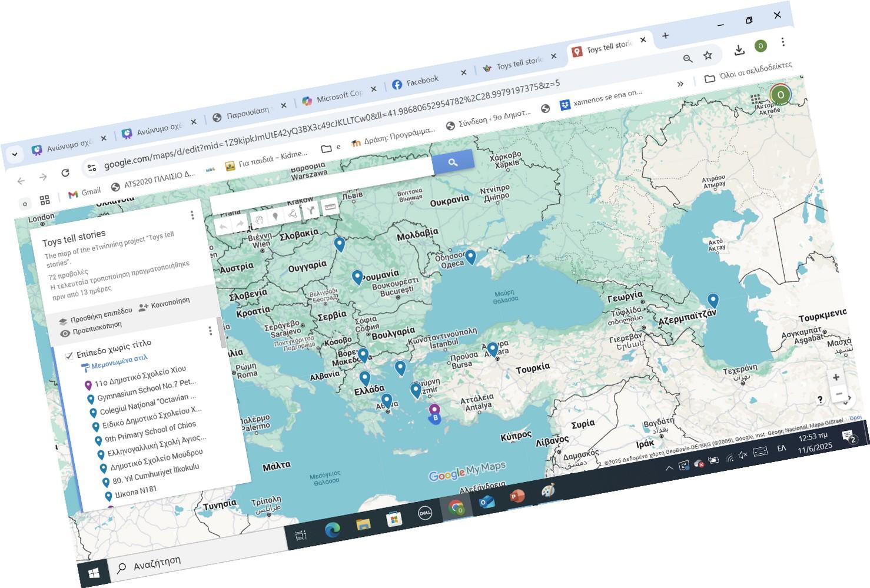Redo the last map edit

pos(240,224)
